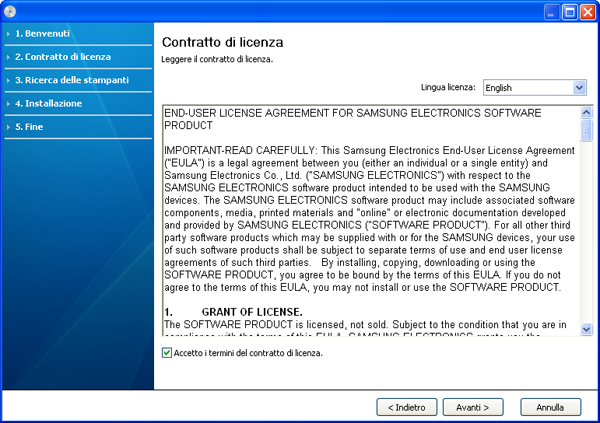Viewport: 600px width, 423px height.
Task: Select step 3. Ricerca delle stampanti
Action: [72, 80]
